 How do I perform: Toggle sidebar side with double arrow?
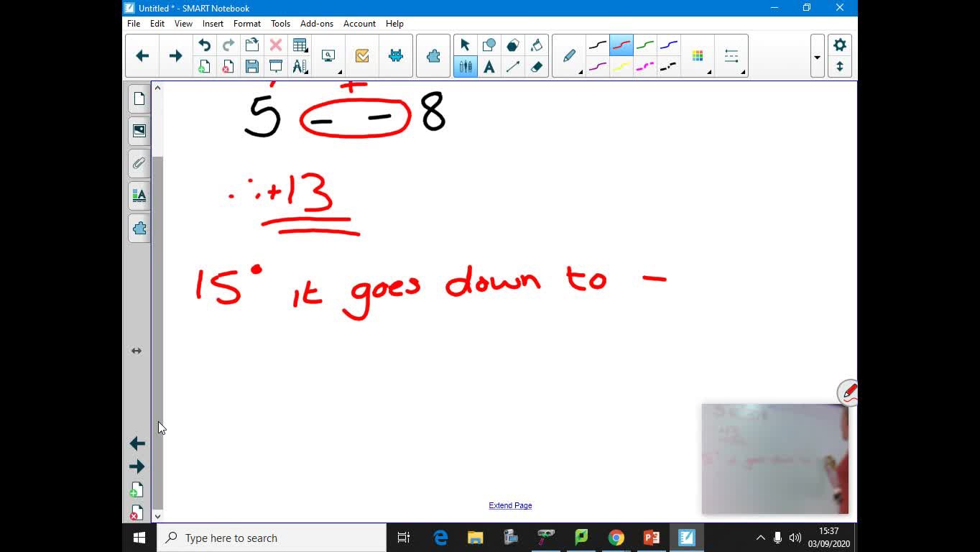(136, 351)
